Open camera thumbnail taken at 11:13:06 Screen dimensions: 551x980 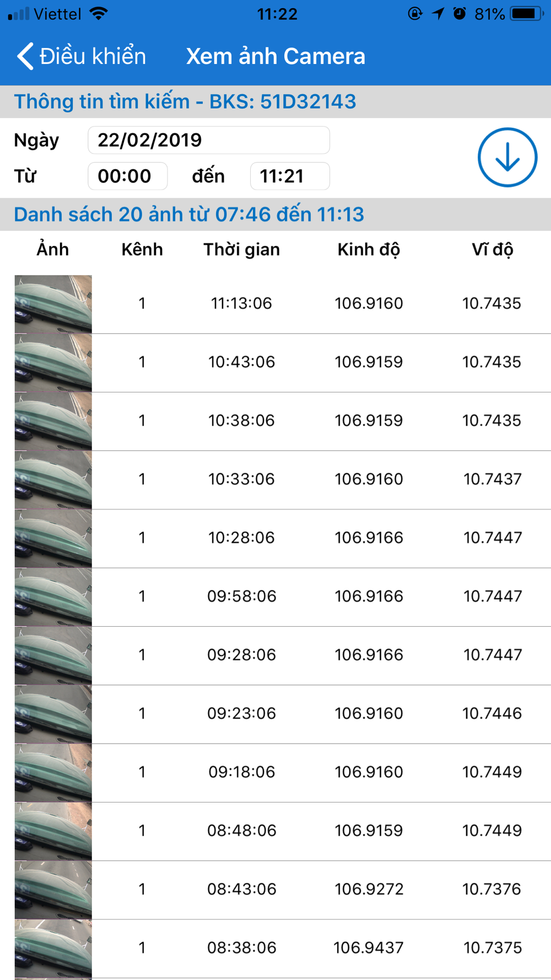53,304
